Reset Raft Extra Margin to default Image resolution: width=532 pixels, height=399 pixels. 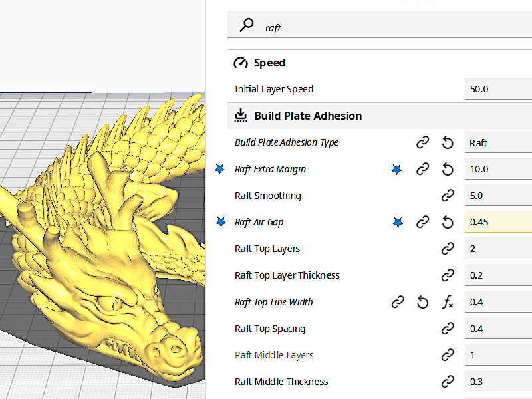(x=448, y=169)
